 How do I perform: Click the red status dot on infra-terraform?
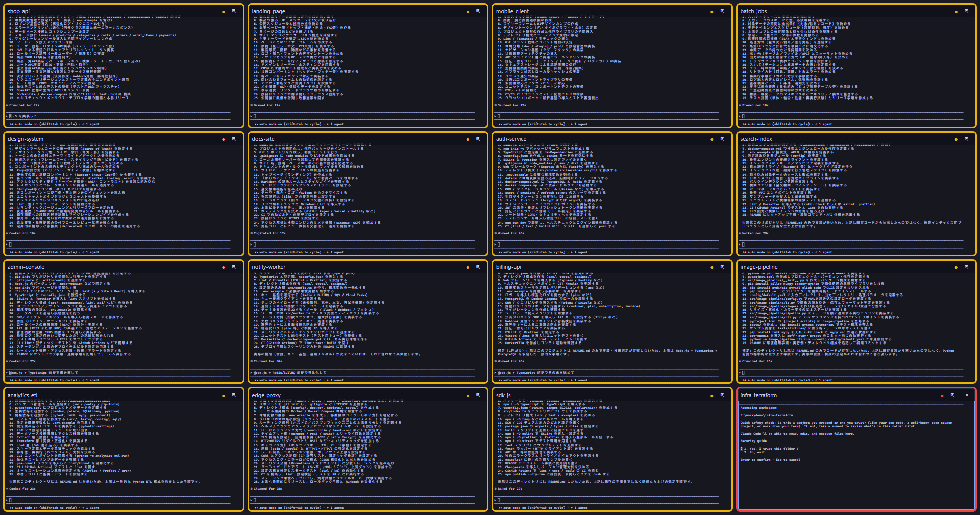click(942, 396)
